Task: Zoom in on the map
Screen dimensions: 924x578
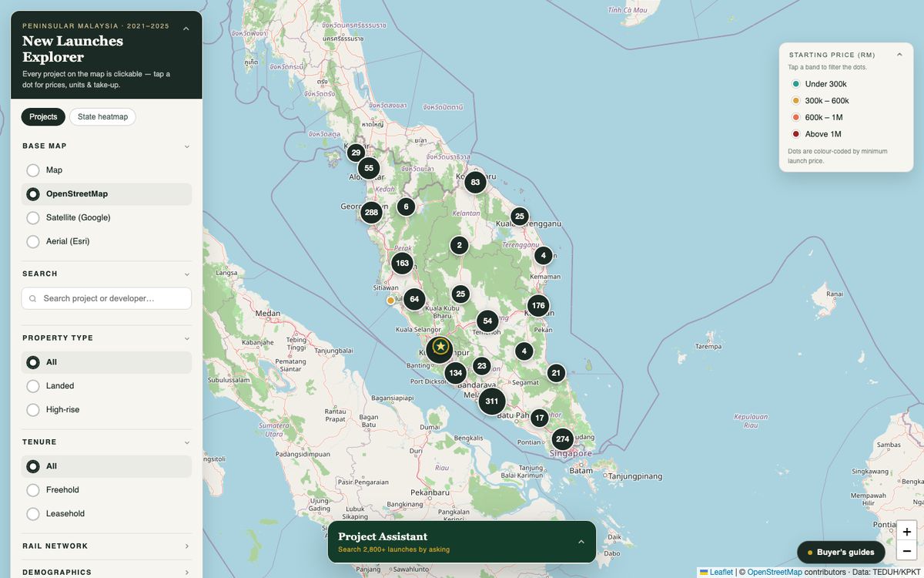Action: pos(907,532)
